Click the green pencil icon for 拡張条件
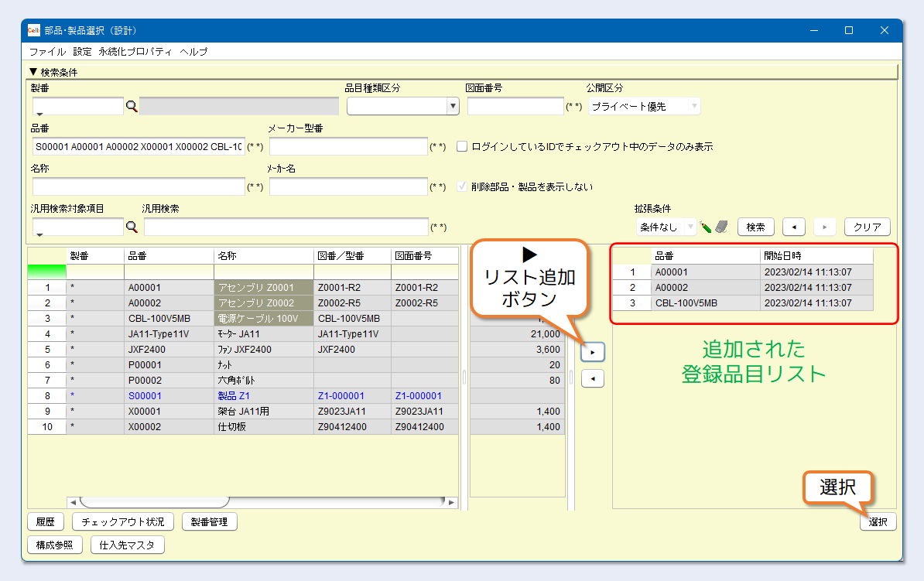This screenshot has width=924, height=581. pos(705,227)
